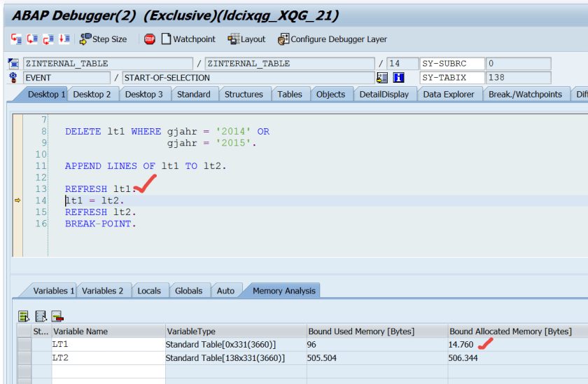Click Configure Debugger Layer
Viewport: 588px width, 384px height.
click(332, 39)
